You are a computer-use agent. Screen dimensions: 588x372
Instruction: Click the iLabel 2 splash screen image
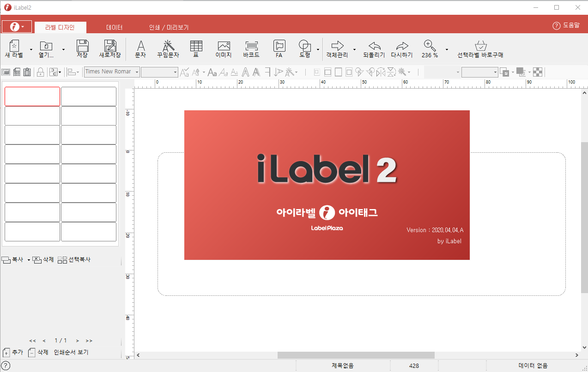coord(327,185)
